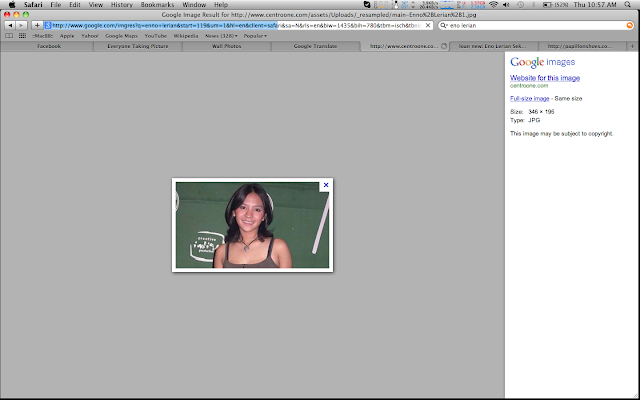Screen dimensions: 640x400
Task: Open the Full-size image link
Action: (529, 99)
